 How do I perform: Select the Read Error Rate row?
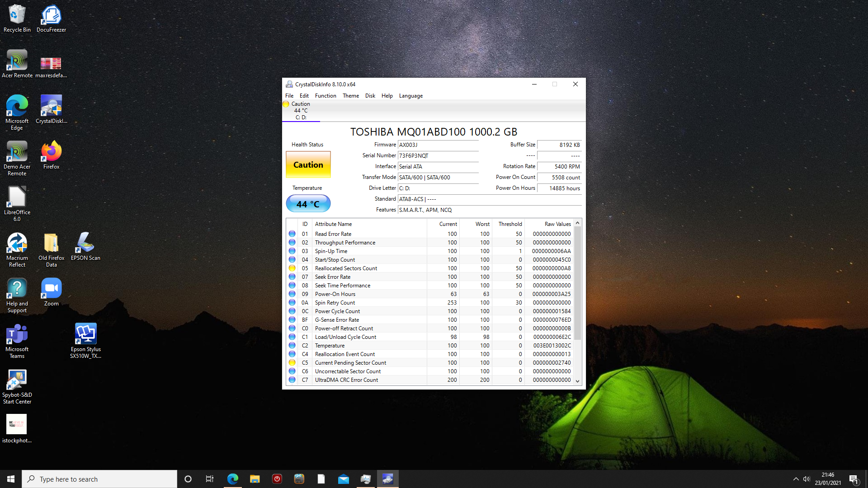click(430, 234)
